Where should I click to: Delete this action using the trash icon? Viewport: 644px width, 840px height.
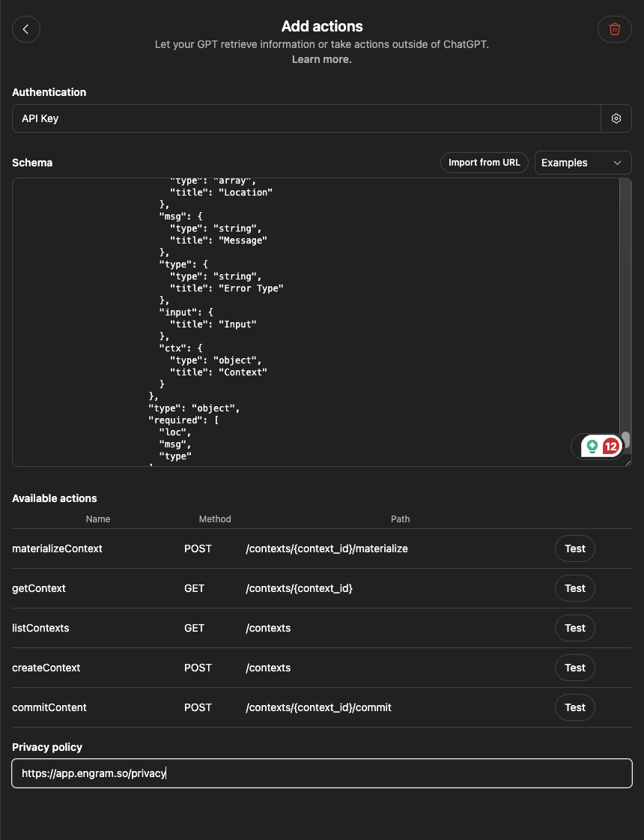point(614,29)
